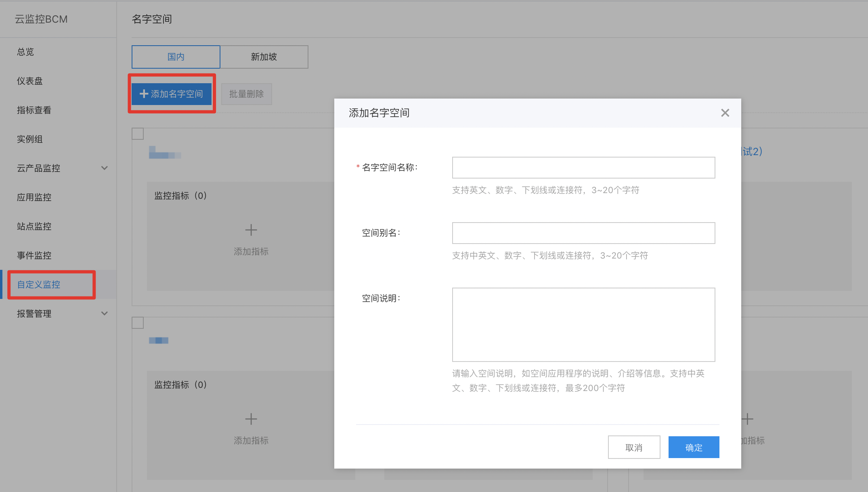Expand the 报警管理 menu chevron

click(105, 313)
